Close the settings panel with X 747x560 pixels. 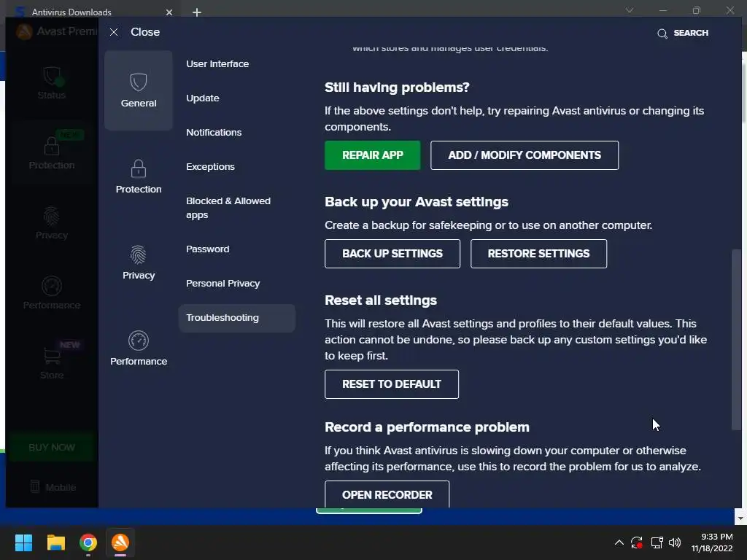click(x=114, y=32)
